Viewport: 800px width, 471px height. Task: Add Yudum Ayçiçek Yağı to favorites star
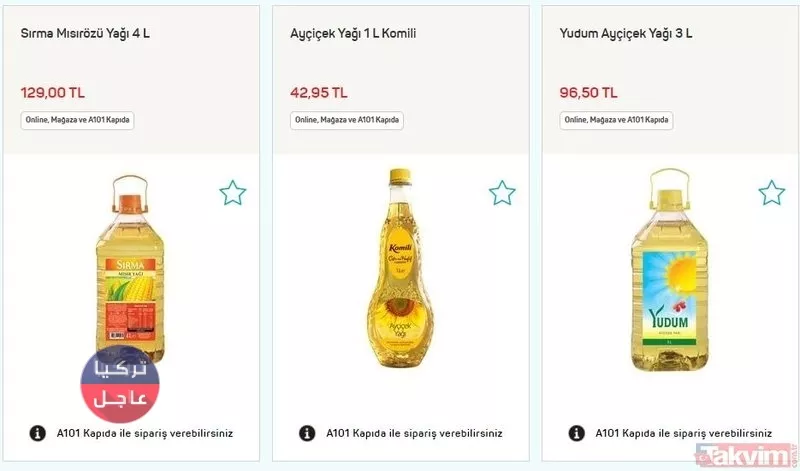coord(771,193)
